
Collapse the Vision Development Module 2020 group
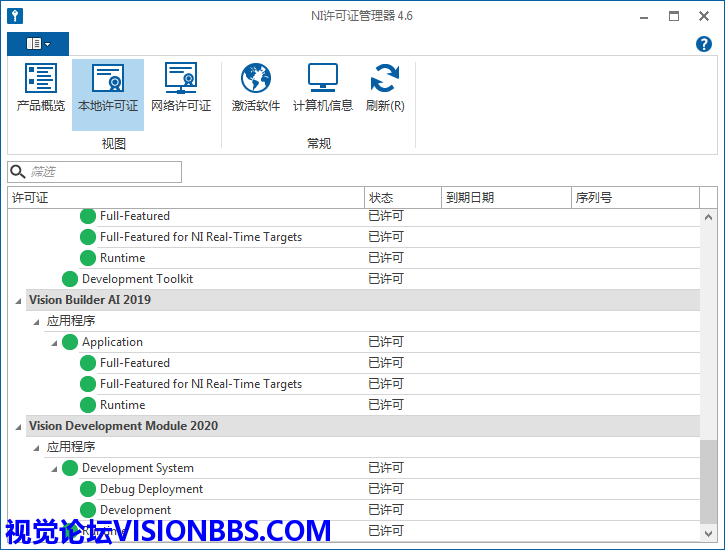pyautogui.click(x=17, y=426)
